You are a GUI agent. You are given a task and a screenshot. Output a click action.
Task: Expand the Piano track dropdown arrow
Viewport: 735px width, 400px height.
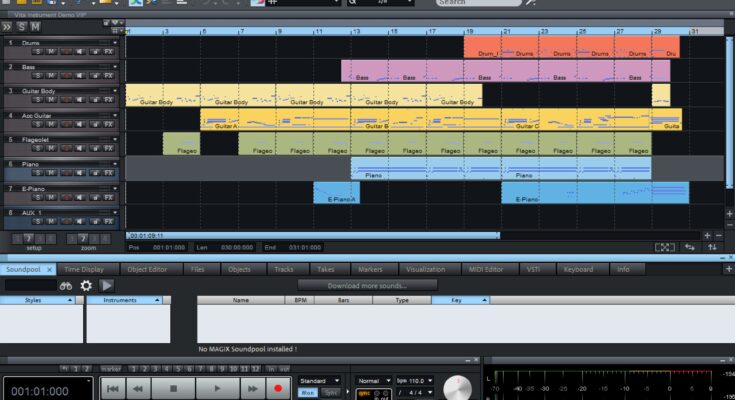115,164
